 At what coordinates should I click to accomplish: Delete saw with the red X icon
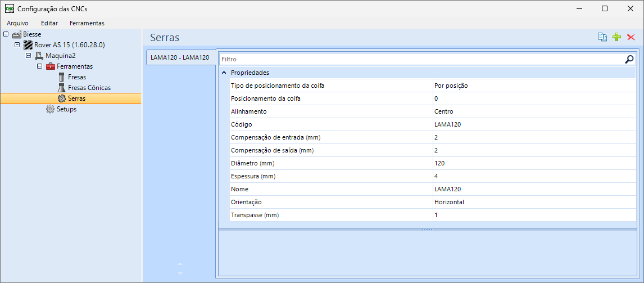click(x=631, y=38)
